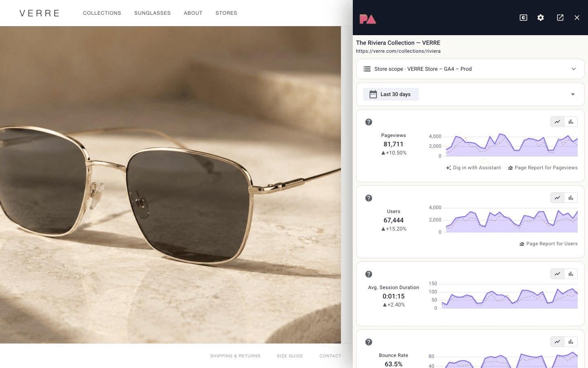
Task: Close the analytics side panel
Action: click(577, 18)
